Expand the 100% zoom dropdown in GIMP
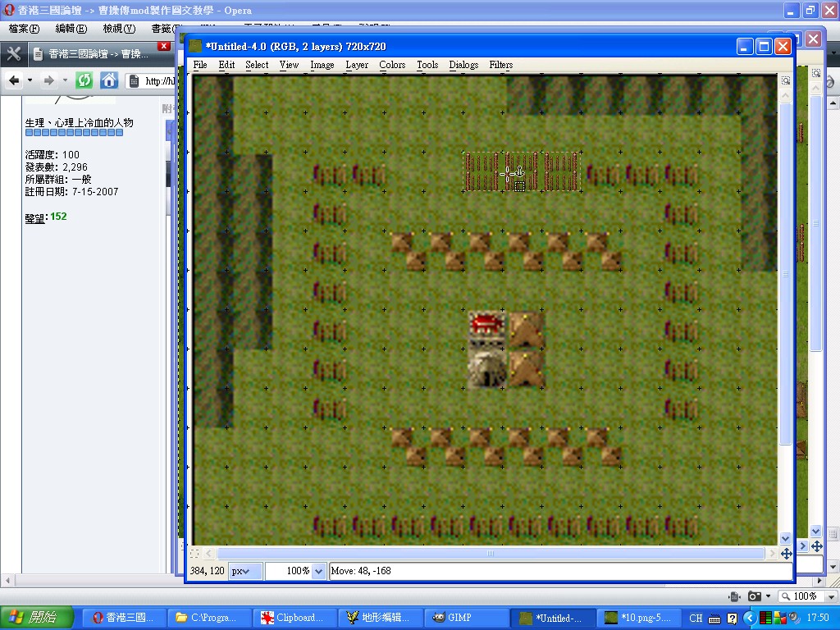Screen dimensions: 840x630 pyautogui.click(x=319, y=571)
